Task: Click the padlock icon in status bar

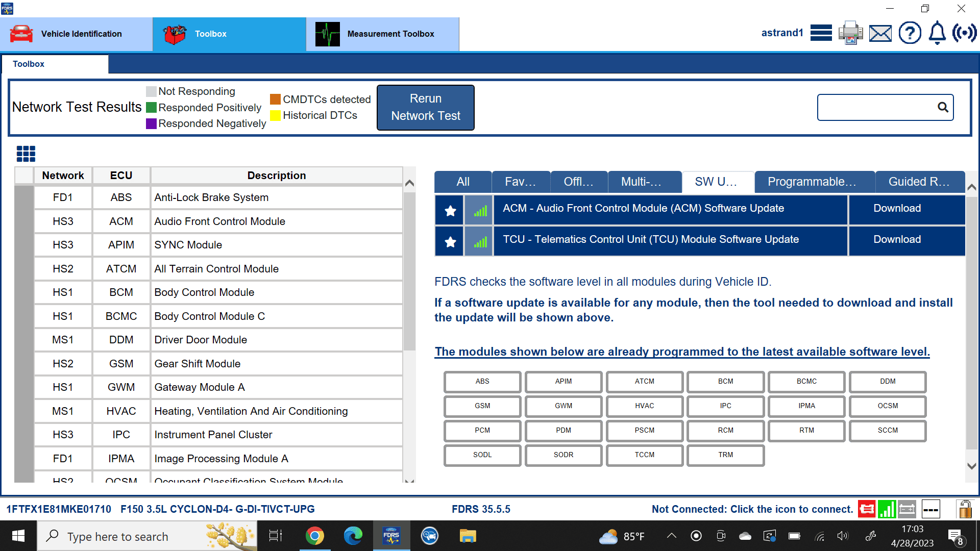Action: click(965, 509)
